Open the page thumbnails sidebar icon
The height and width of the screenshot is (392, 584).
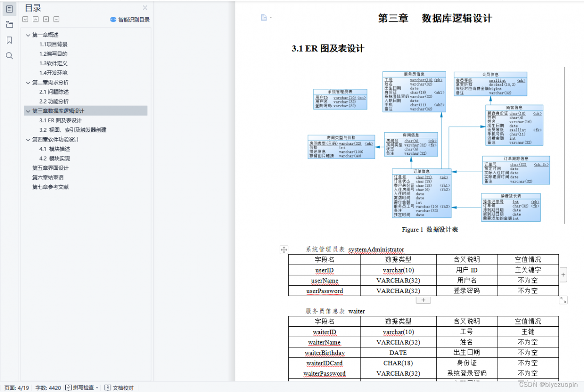pyautogui.click(x=9, y=24)
